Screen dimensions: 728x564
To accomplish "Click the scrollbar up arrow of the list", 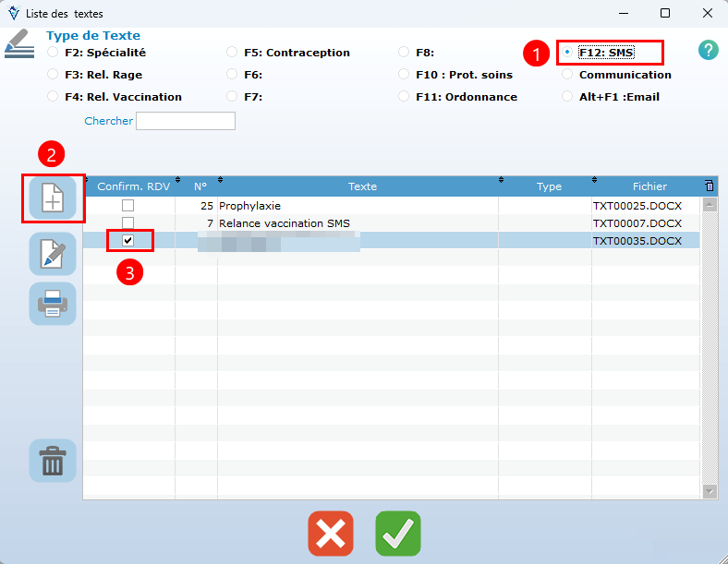I will coord(710,205).
